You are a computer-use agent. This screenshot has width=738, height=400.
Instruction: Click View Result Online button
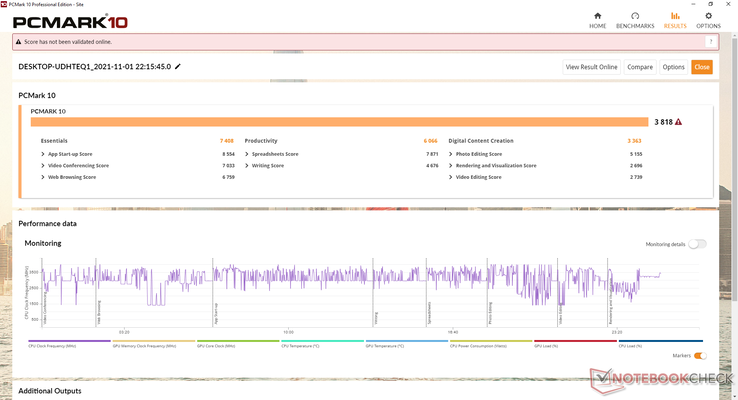tap(591, 67)
